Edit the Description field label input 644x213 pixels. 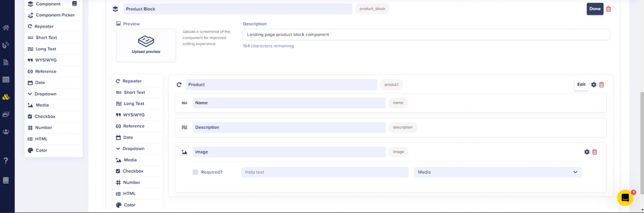[289, 127]
